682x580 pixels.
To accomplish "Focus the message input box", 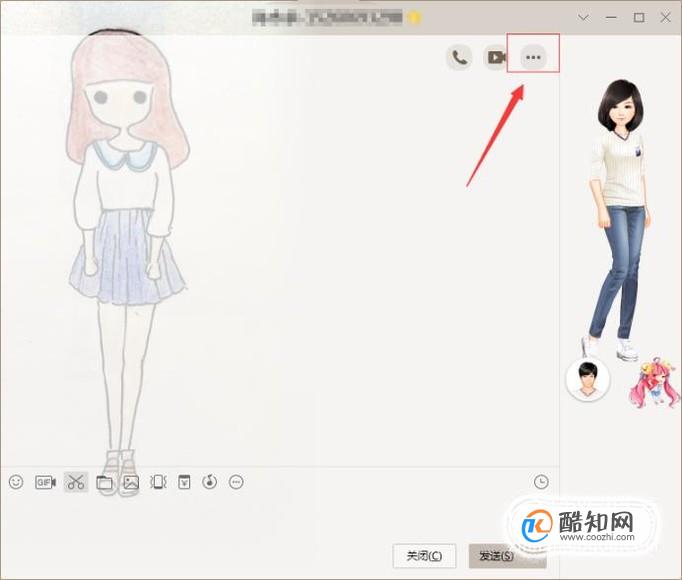I will coord(278,518).
